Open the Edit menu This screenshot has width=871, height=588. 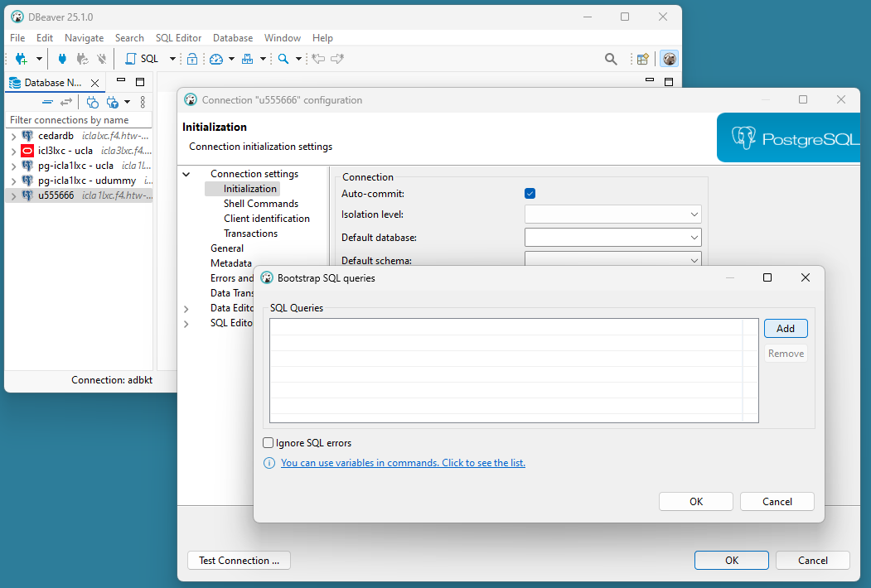tap(45, 38)
